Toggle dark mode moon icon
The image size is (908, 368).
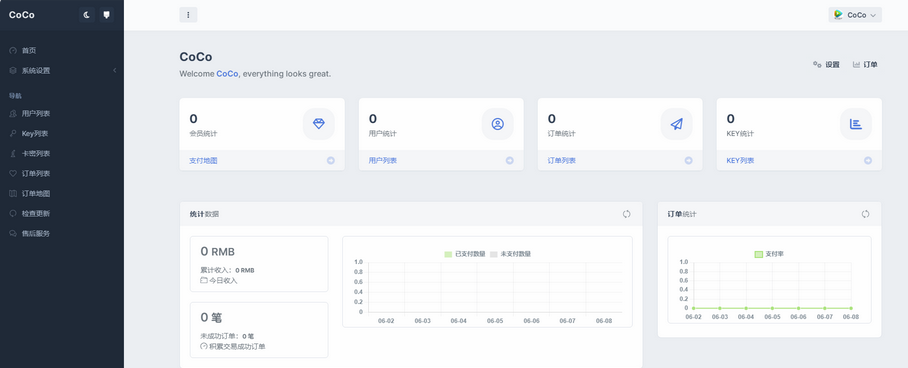87,15
